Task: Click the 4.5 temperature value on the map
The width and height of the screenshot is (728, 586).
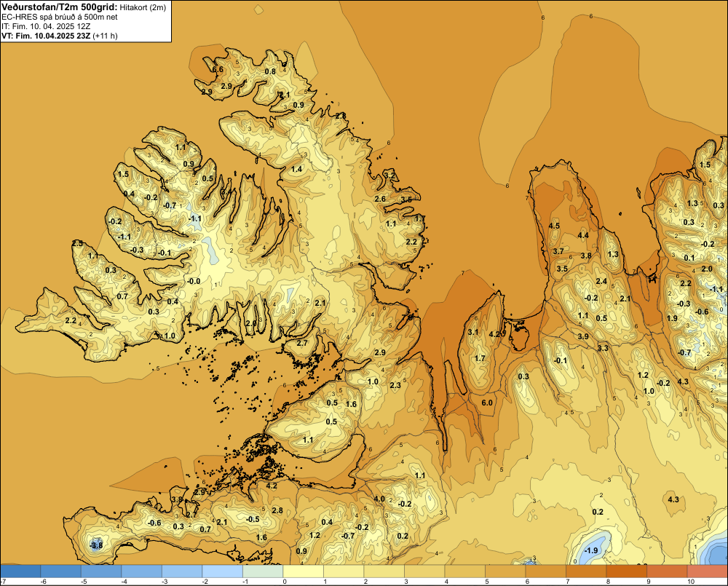Action: (x=554, y=226)
